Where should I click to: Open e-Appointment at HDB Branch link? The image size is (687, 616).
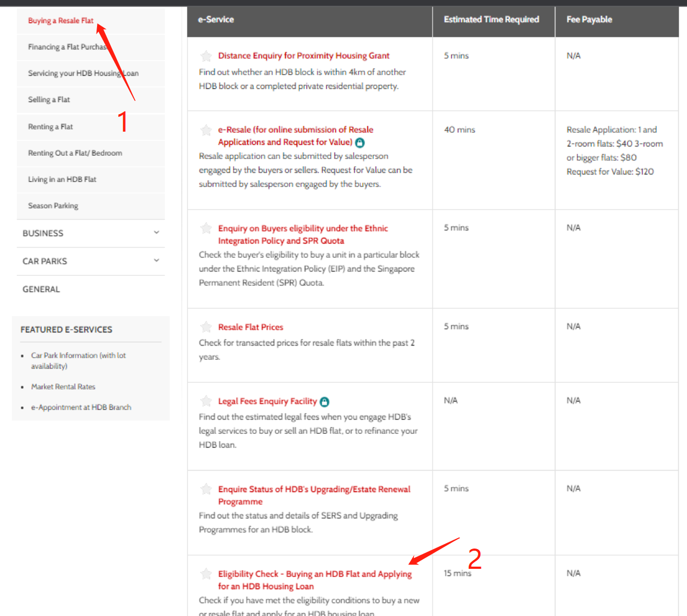click(81, 408)
